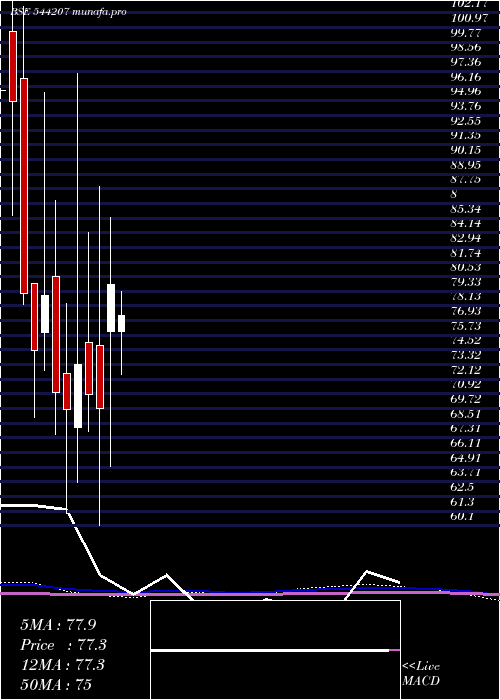
Task: Pick the 78.13 price label
Action: point(466,296)
